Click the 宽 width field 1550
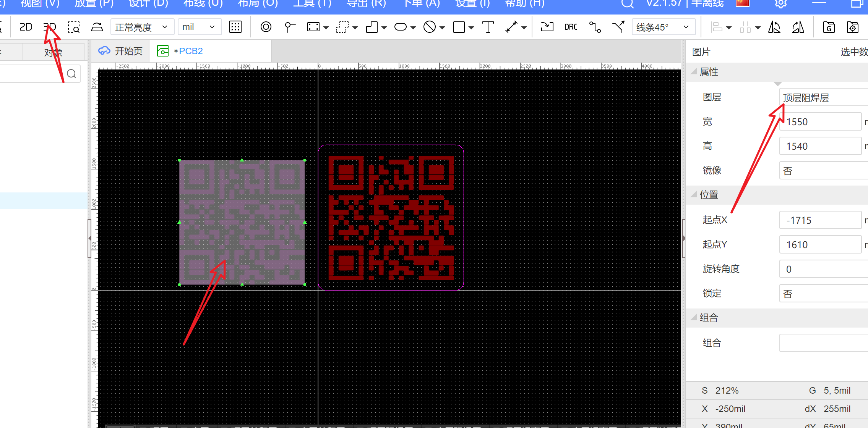 (x=820, y=122)
